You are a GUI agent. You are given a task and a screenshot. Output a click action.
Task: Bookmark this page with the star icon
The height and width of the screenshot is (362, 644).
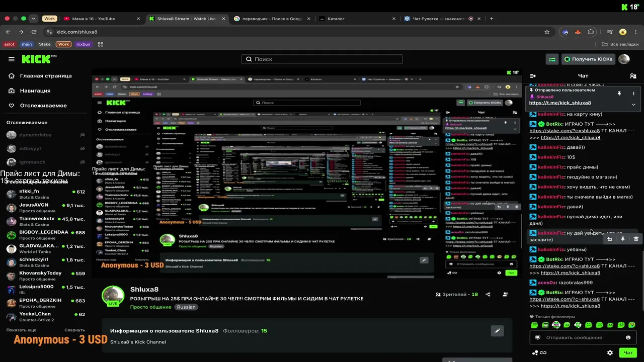pos(547,32)
